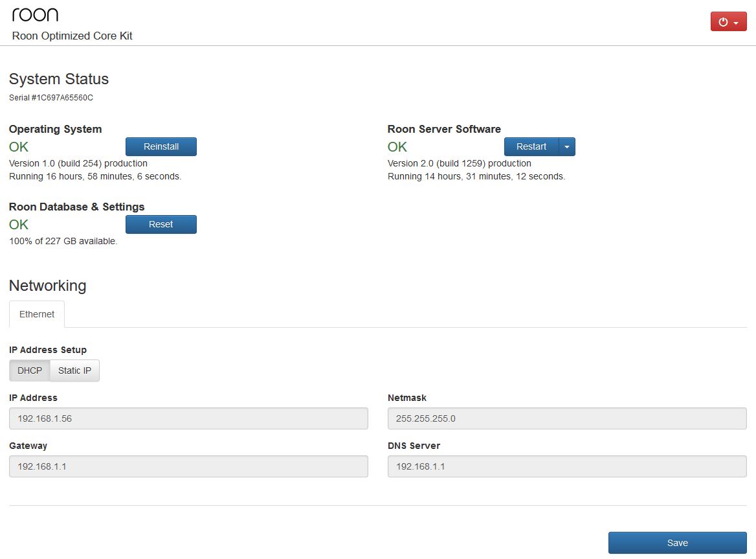Choose the Static IP option

pos(74,371)
